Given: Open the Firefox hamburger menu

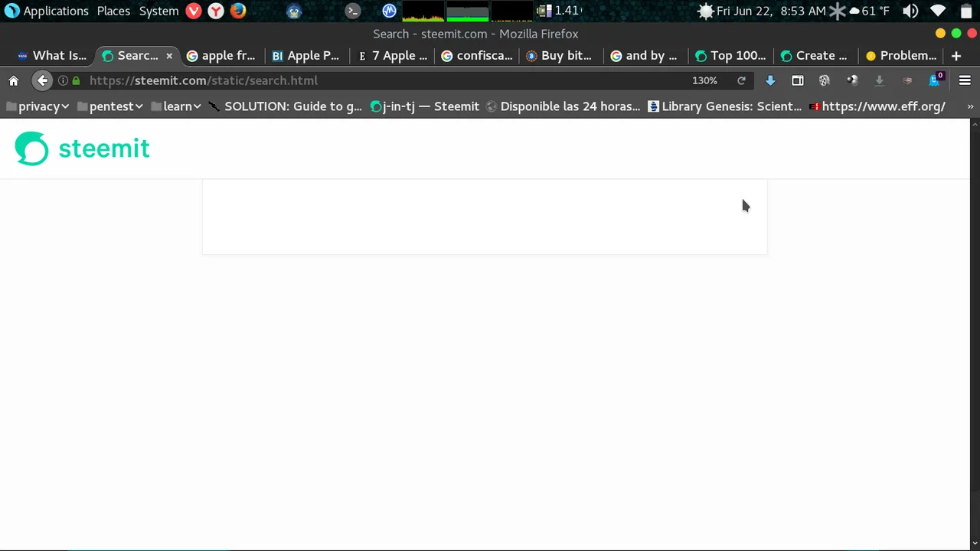Looking at the screenshot, I should pos(965,80).
